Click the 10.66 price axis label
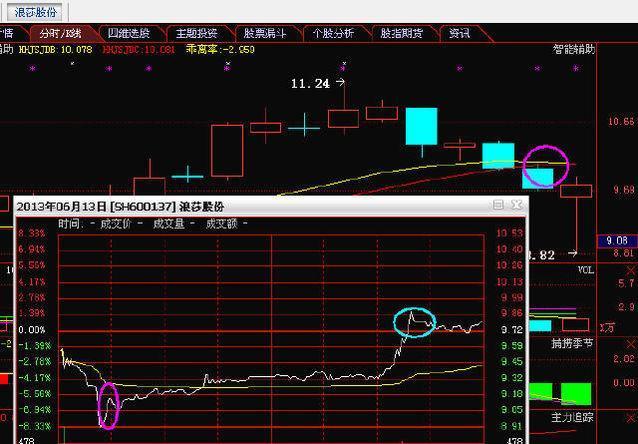Viewport: 638px width, 444px height. point(621,121)
